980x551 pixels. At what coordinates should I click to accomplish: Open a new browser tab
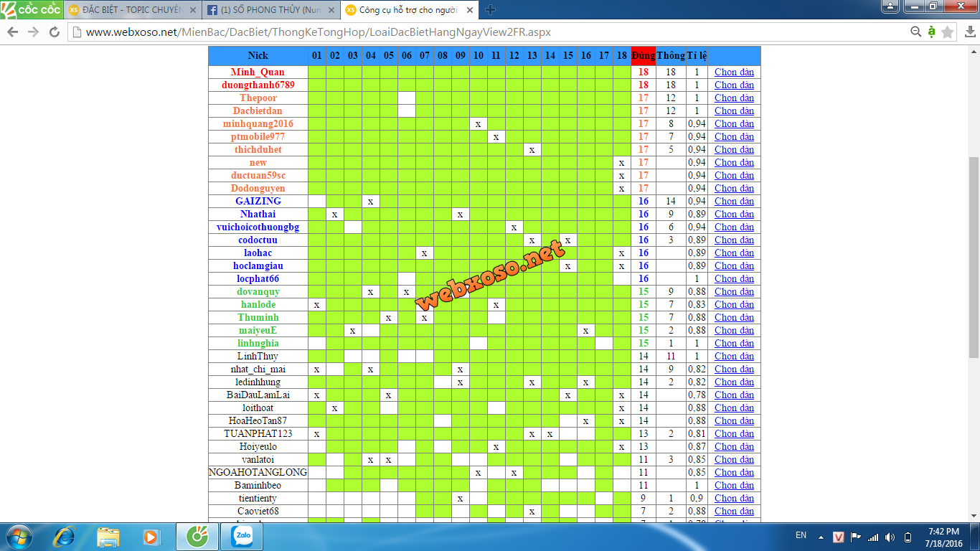point(490,10)
